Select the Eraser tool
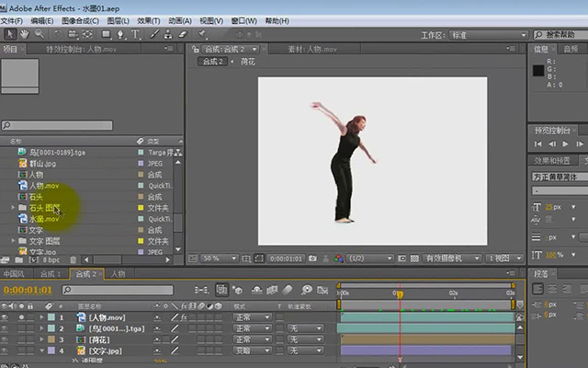 [x=183, y=35]
